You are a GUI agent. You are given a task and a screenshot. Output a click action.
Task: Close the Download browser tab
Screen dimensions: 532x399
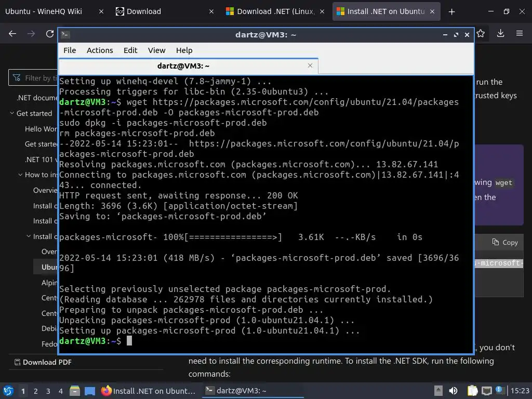(211, 11)
